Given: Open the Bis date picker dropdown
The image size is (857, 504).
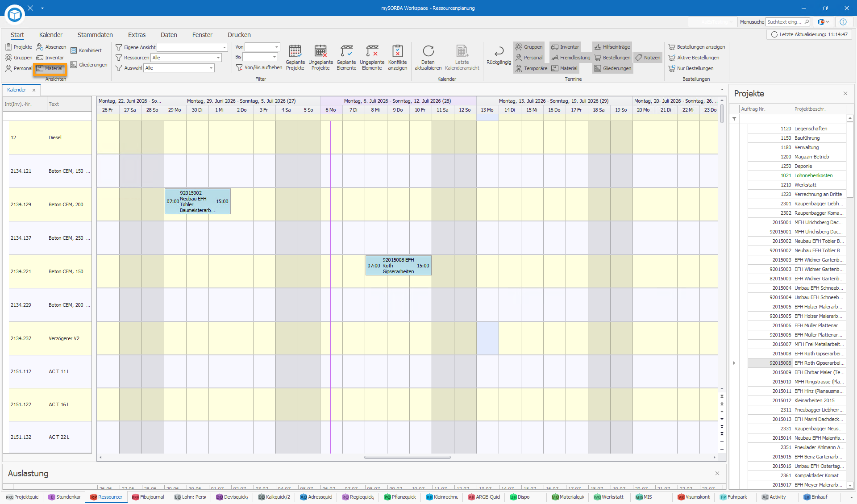Looking at the screenshot, I should (x=274, y=57).
